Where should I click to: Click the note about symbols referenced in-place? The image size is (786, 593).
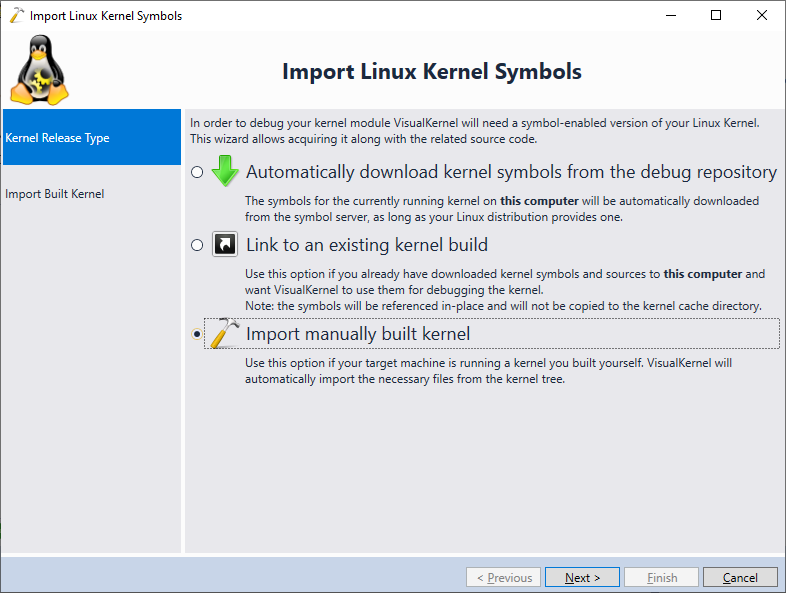pos(503,306)
